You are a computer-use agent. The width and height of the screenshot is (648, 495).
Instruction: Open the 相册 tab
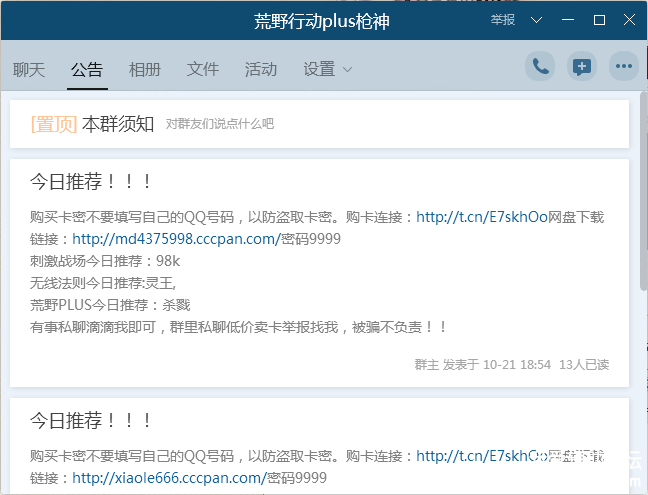tap(145, 69)
